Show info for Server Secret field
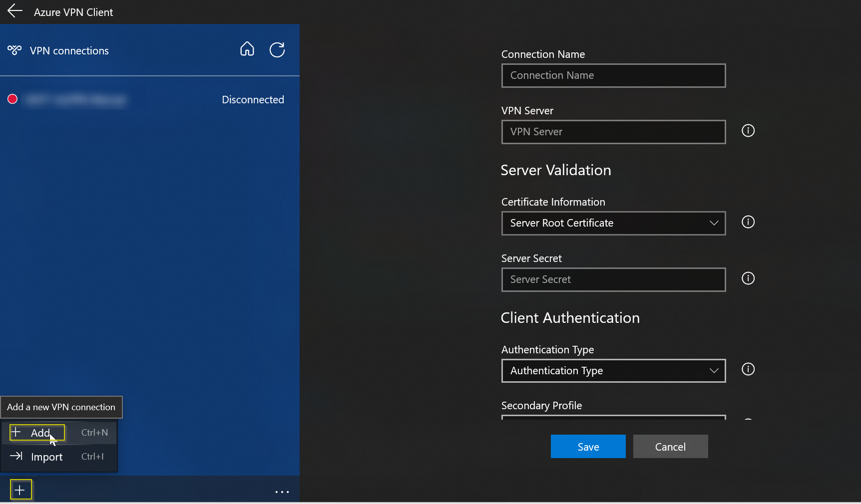 coord(748,278)
